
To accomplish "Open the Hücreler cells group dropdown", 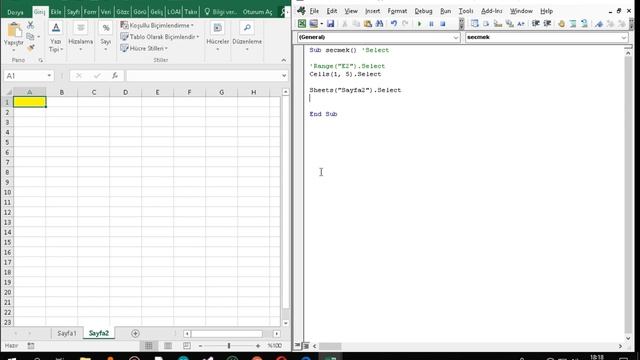I will point(218,38).
